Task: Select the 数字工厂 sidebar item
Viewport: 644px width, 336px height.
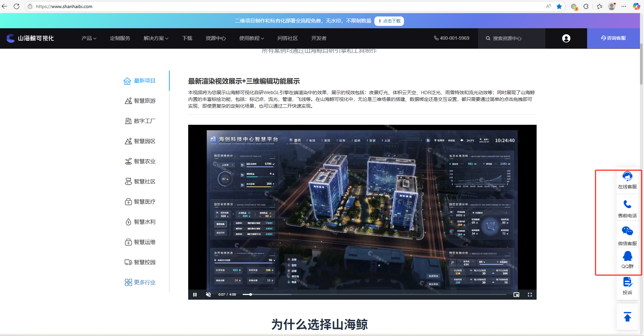Action: pos(140,121)
